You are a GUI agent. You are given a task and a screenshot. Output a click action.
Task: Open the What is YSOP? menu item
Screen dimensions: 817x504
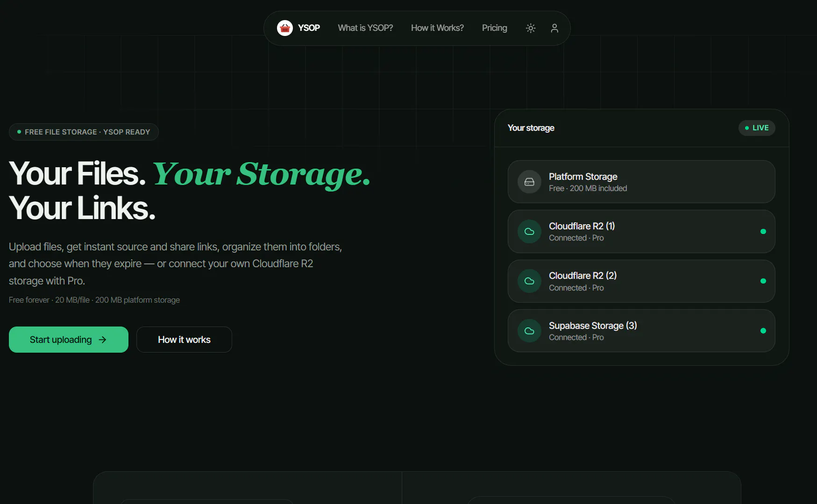pos(365,28)
